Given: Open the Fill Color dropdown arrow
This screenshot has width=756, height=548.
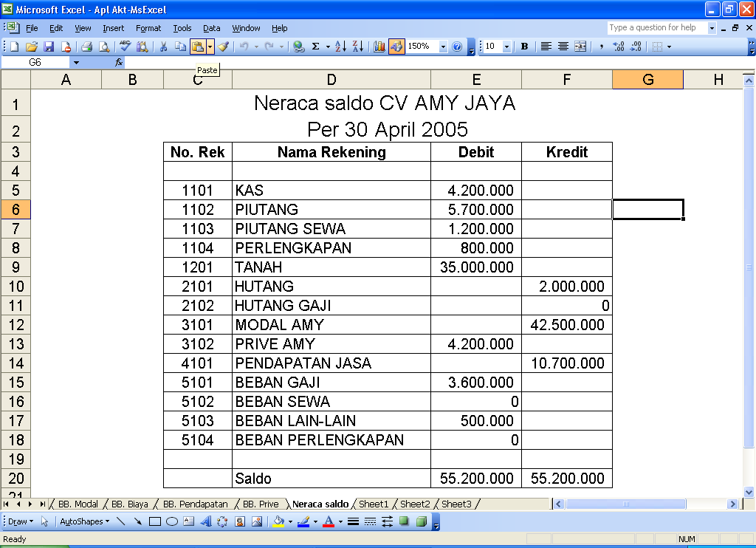Looking at the screenshot, I should 290,521.
